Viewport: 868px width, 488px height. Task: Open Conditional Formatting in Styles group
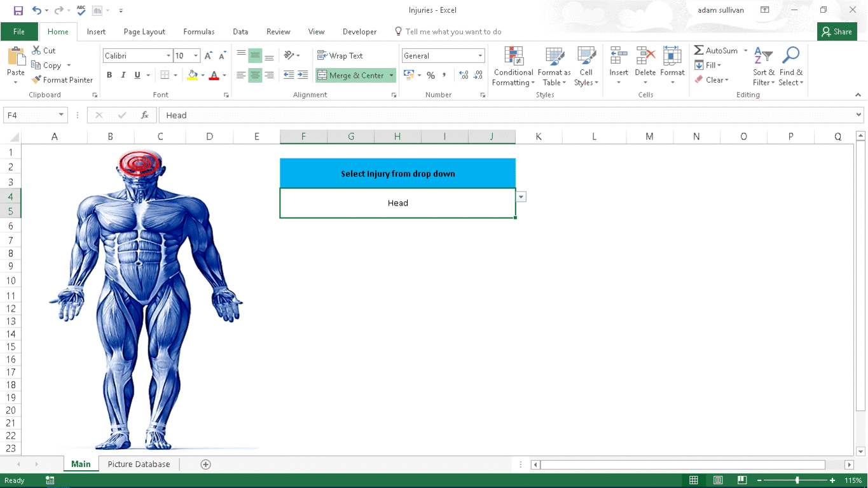513,66
